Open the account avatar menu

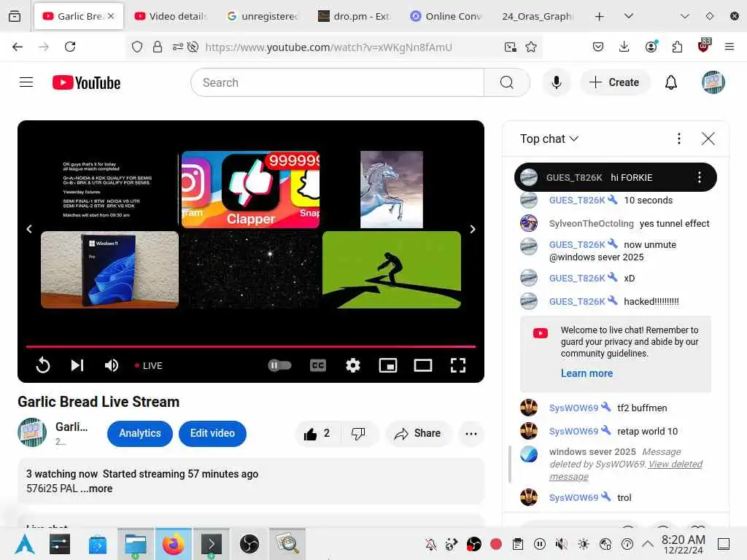(x=713, y=82)
